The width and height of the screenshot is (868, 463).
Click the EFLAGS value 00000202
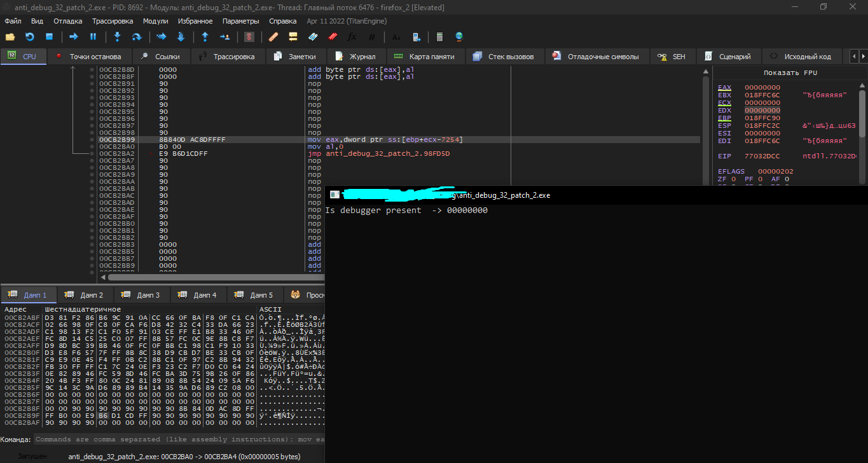pyautogui.click(x=776, y=171)
